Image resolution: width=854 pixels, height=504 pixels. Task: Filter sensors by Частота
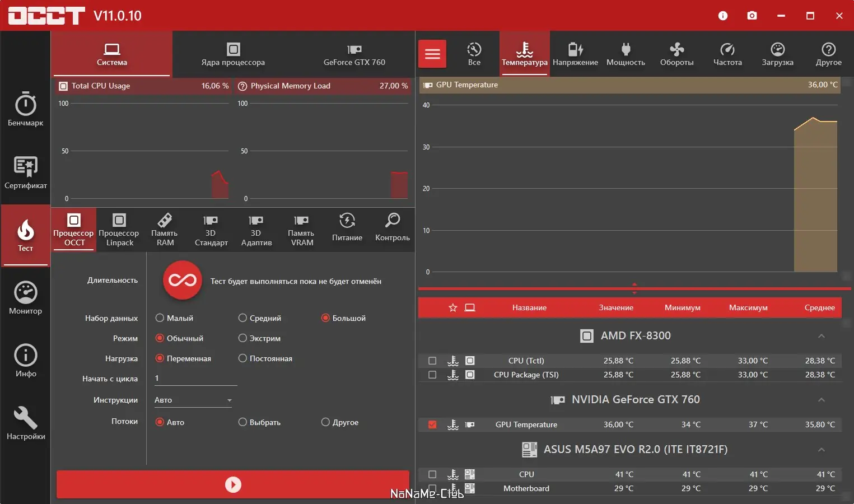(x=727, y=54)
